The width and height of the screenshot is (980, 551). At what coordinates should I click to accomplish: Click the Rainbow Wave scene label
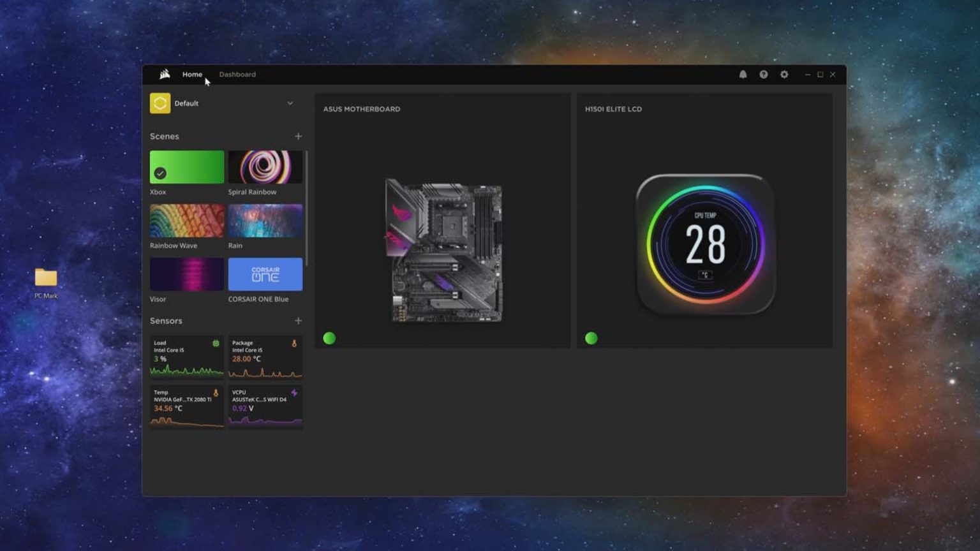(174, 246)
